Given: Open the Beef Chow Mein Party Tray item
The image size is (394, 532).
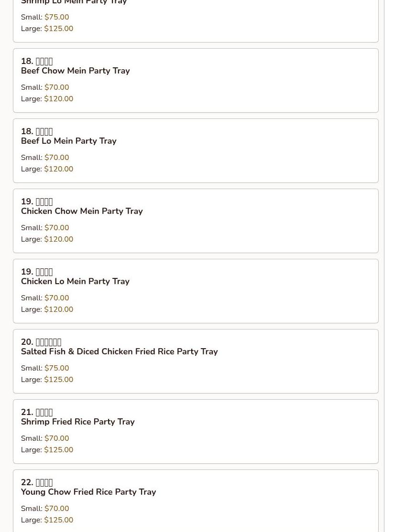Looking at the screenshot, I should click(x=75, y=71).
